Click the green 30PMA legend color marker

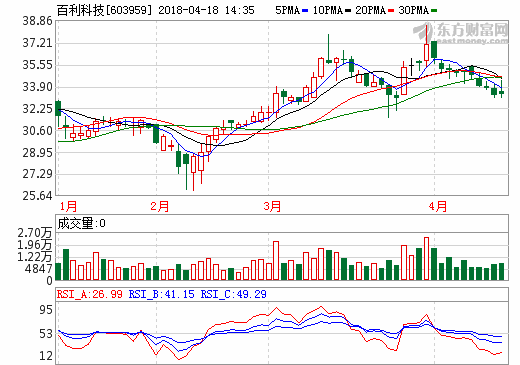pyautogui.click(x=434, y=11)
